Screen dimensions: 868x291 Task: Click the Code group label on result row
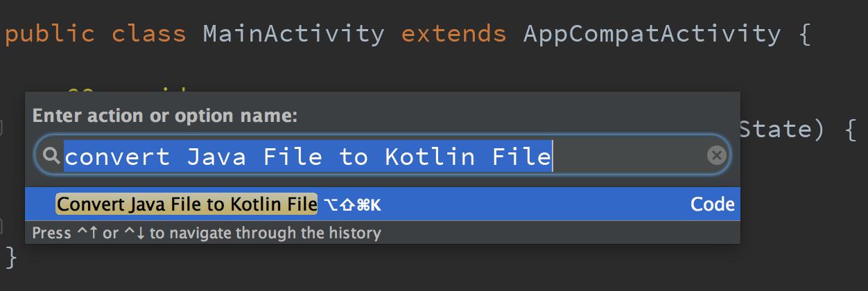pos(712,204)
